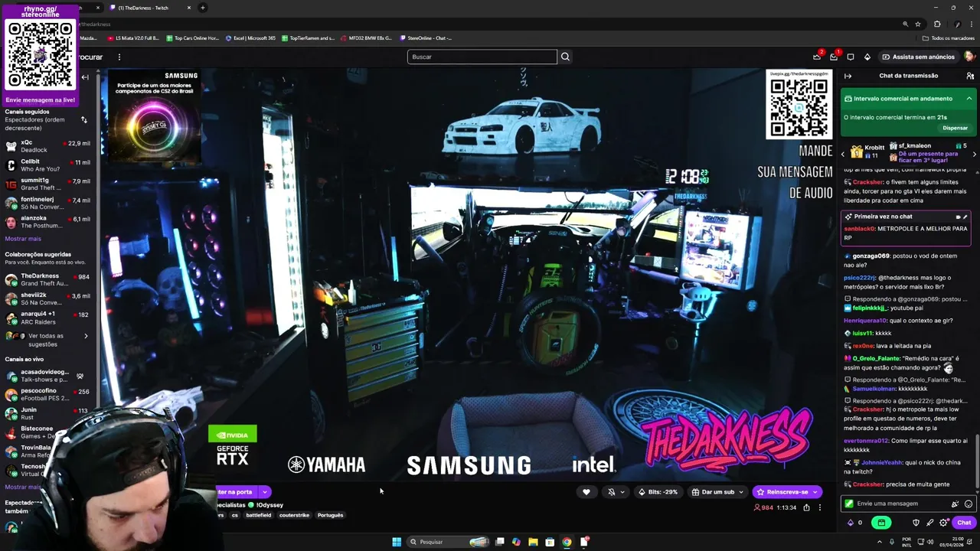Viewport: 980px width, 551px height.
Task: Show next gift leaderboard entry
Action: [x=974, y=154]
